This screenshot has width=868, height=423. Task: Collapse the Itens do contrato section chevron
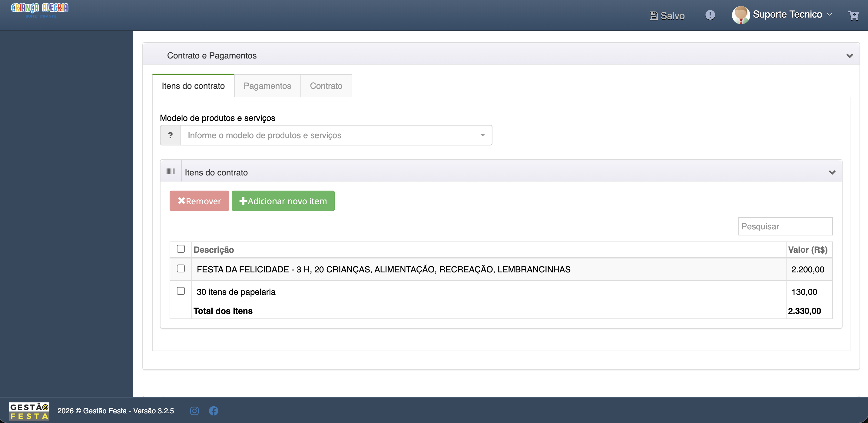point(832,173)
